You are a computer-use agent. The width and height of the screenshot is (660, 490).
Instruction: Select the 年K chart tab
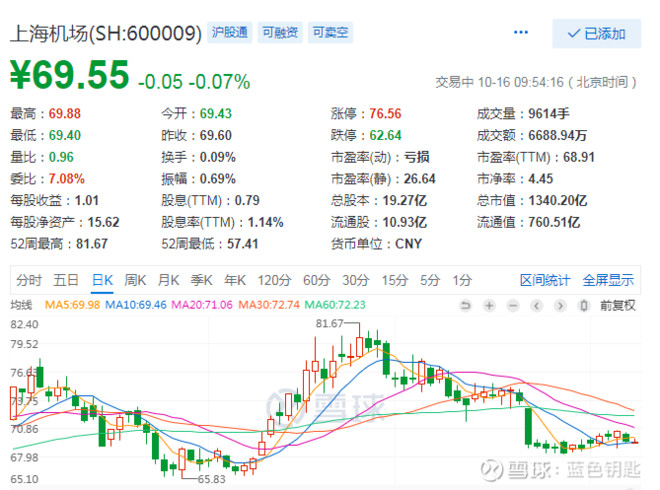pyautogui.click(x=235, y=280)
